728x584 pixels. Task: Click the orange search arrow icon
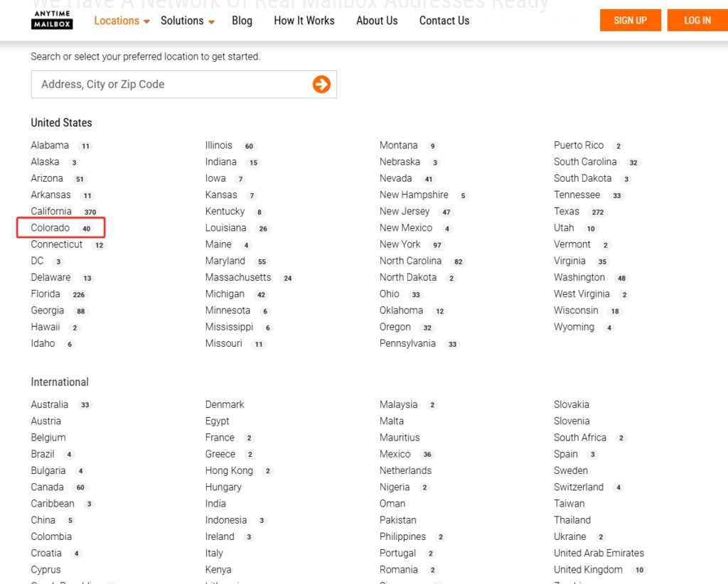point(321,85)
